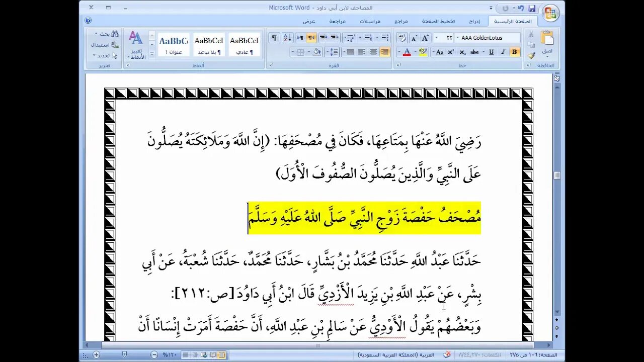Apply red font color A swatch
The width and height of the screenshot is (644, 362).
tap(407, 52)
